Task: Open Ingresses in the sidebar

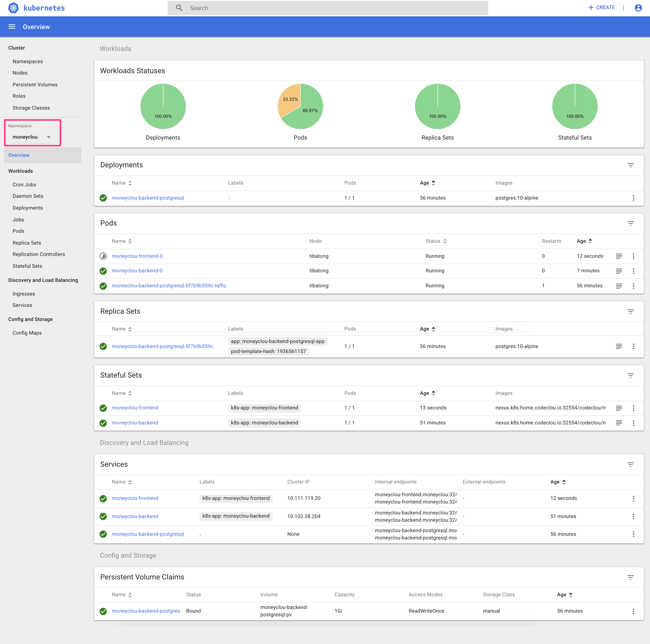Action: click(24, 294)
